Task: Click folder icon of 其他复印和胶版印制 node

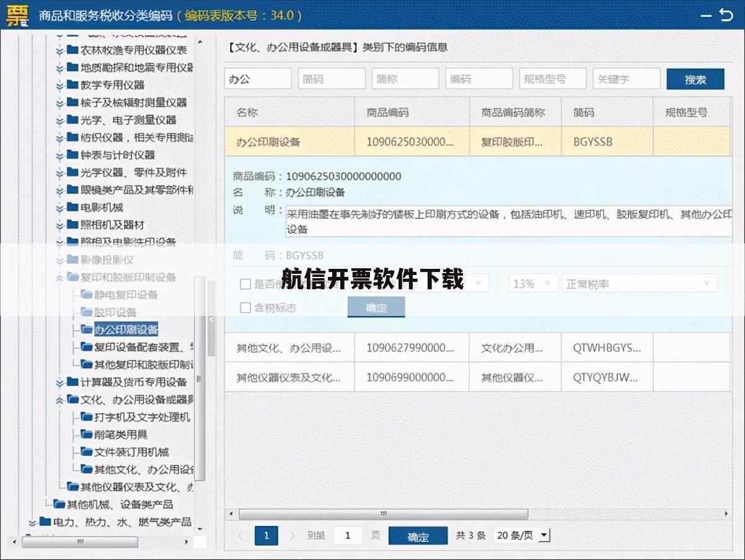Action: (x=86, y=364)
